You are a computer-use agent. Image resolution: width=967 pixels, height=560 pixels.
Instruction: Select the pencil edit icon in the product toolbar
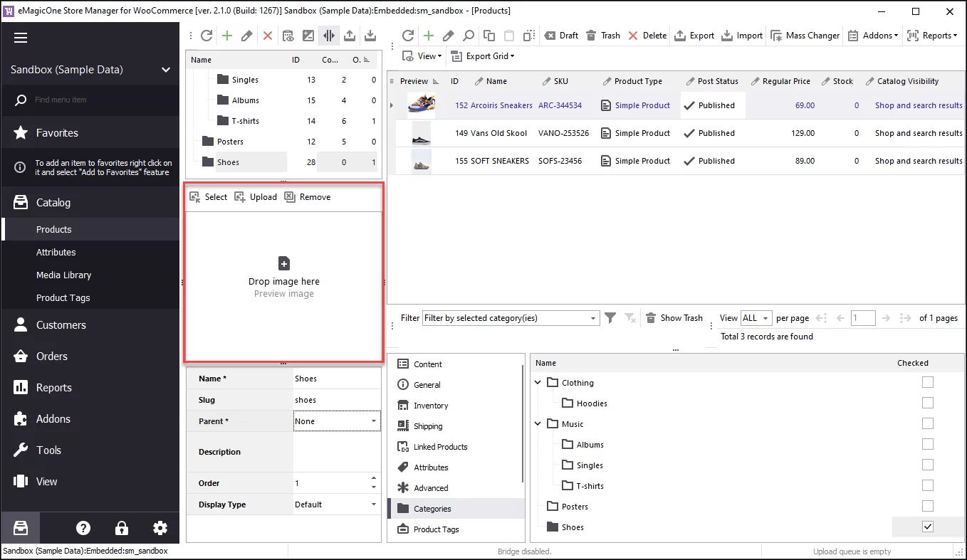click(449, 35)
